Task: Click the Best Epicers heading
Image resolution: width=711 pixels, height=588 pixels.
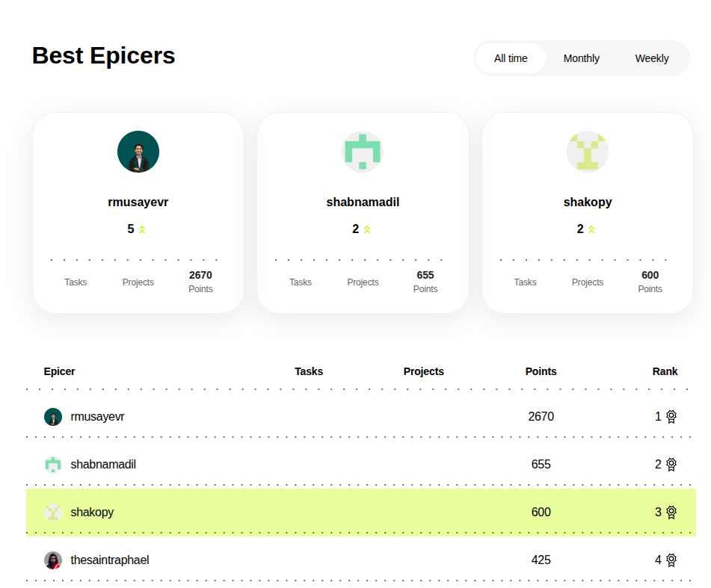Action: [x=103, y=56]
